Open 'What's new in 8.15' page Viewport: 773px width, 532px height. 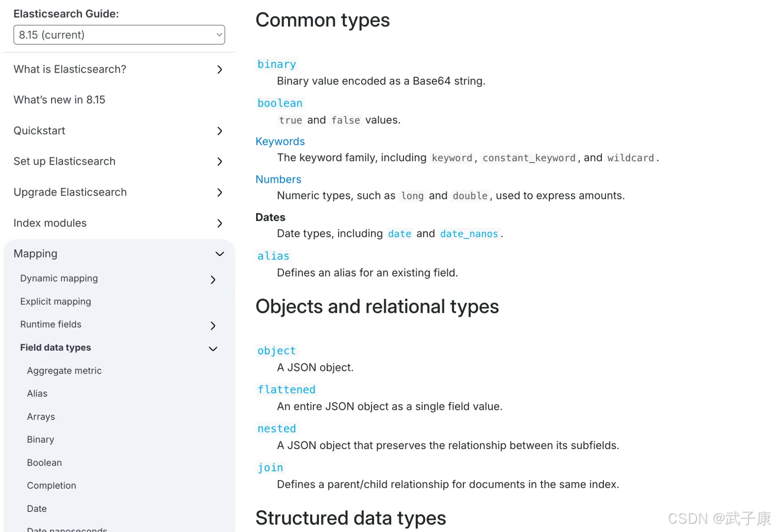pos(59,100)
